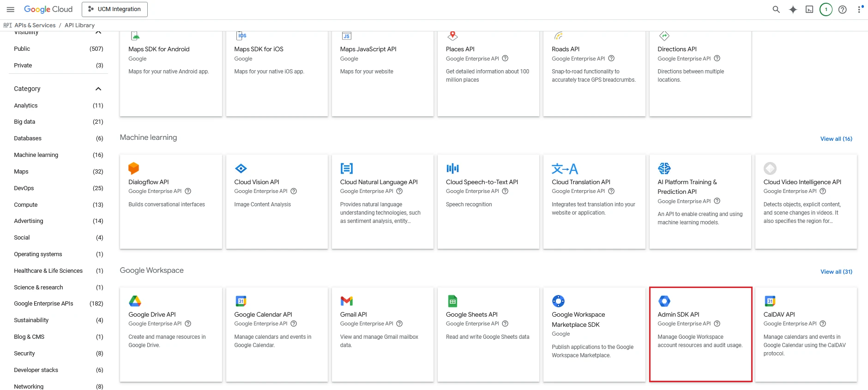Screen dimensions: 868x390
Task: Open the APIs & Services breadcrumb link
Action: click(35, 25)
